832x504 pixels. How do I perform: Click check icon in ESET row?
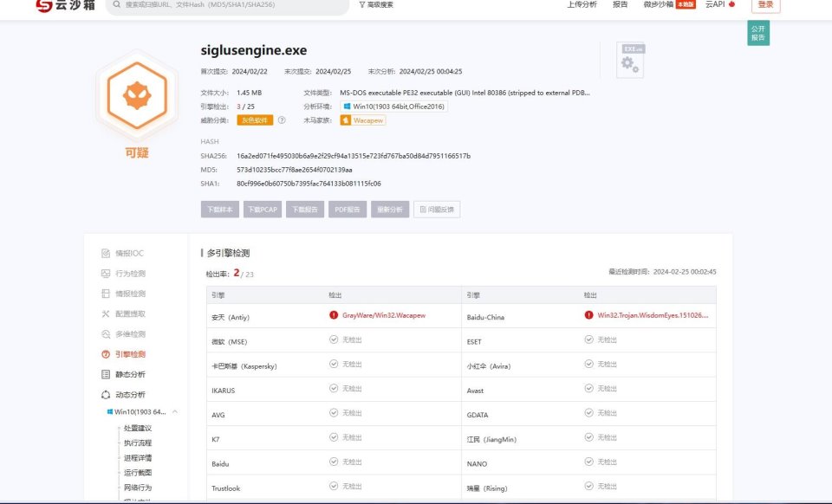click(x=589, y=339)
